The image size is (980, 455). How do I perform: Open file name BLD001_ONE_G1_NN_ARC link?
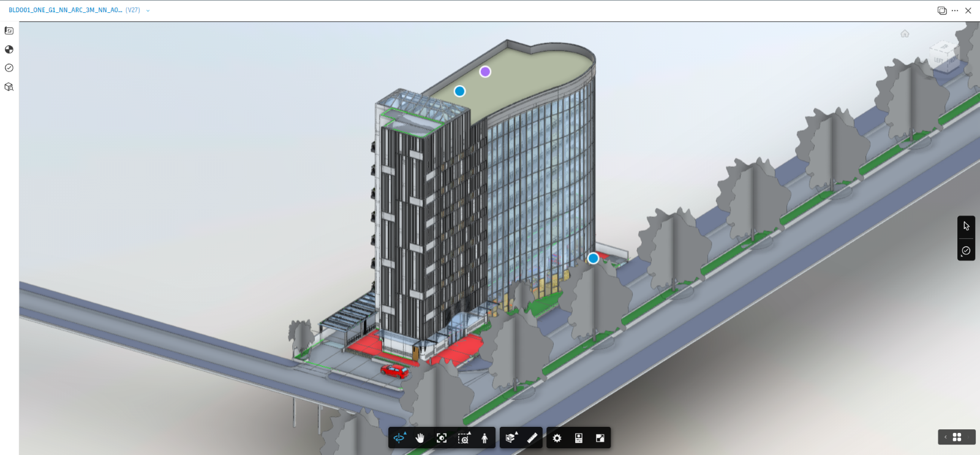[x=65, y=10]
